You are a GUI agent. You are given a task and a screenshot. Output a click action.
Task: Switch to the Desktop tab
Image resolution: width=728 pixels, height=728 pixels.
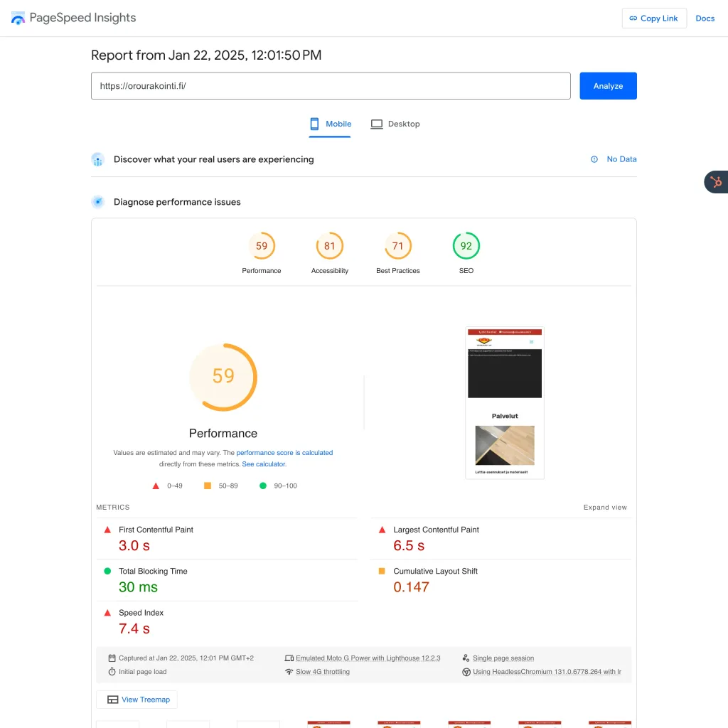395,124
